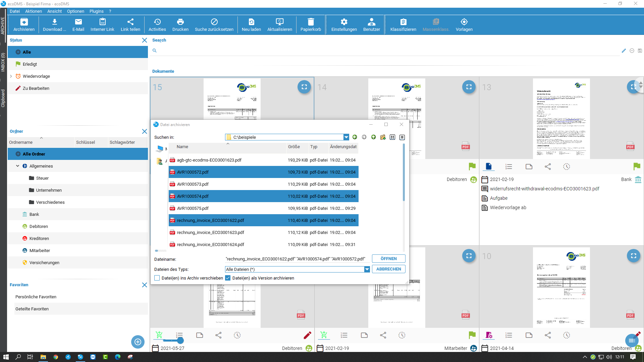644x362 pixels.
Task: Send document via E-Mail toolbar icon
Action: coord(78,25)
